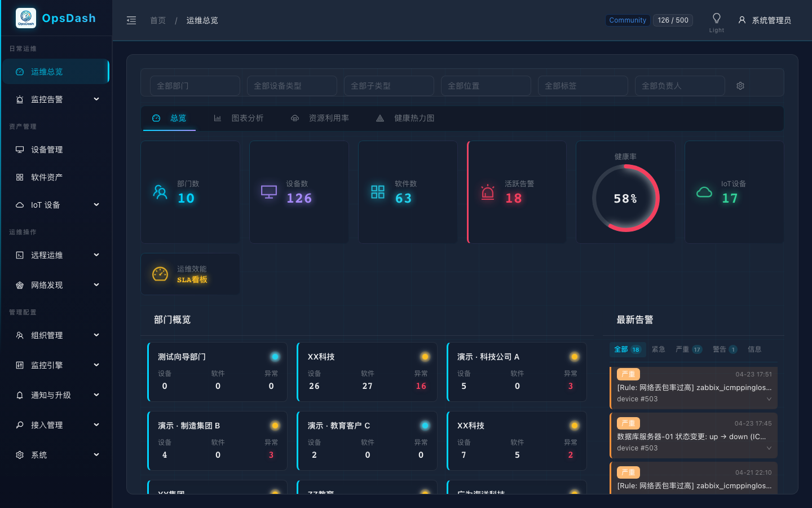Select the 紧急 alerts filter tab
812x508 pixels.
(659, 349)
